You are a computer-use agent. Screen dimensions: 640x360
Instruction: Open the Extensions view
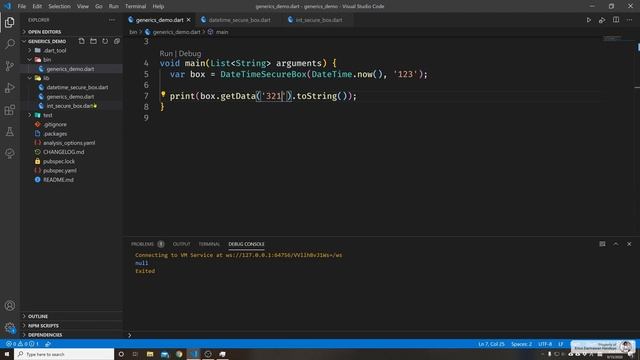click(x=10, y=110)
